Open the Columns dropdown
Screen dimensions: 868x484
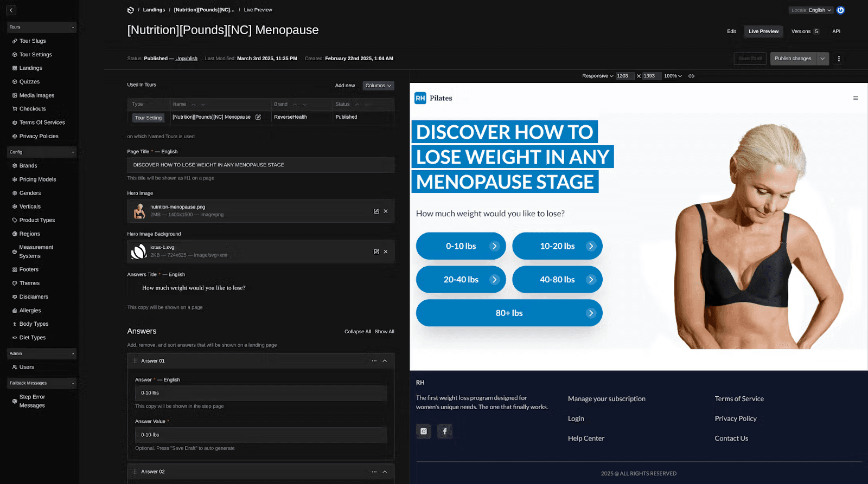point(378,86)
